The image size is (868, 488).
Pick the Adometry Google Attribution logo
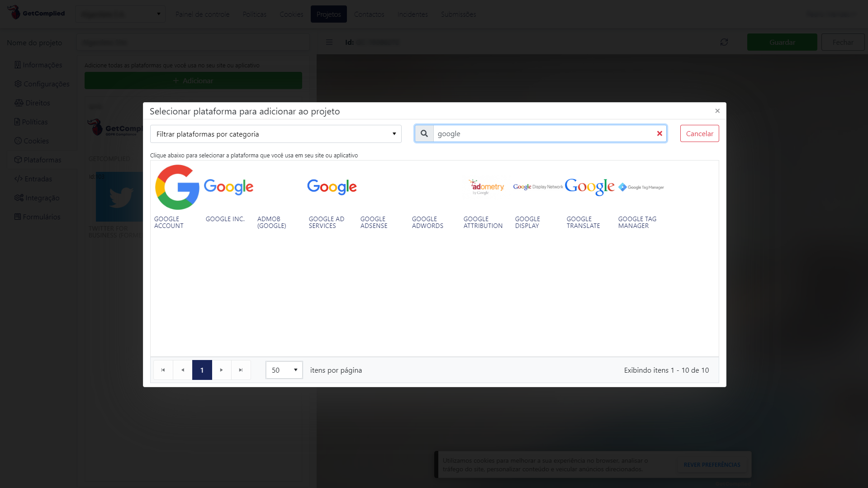tap(486, 187)
